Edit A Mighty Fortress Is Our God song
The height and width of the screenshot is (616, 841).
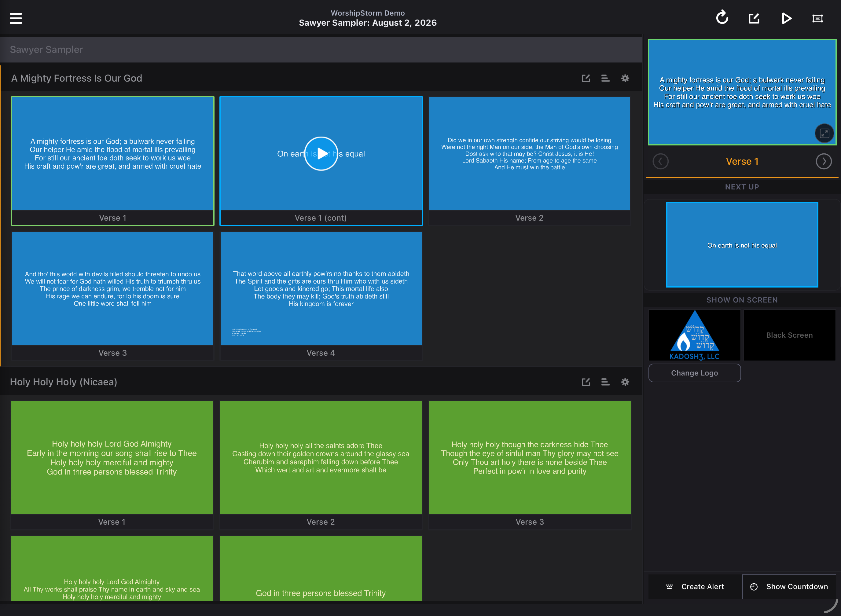tap(586, 78)
